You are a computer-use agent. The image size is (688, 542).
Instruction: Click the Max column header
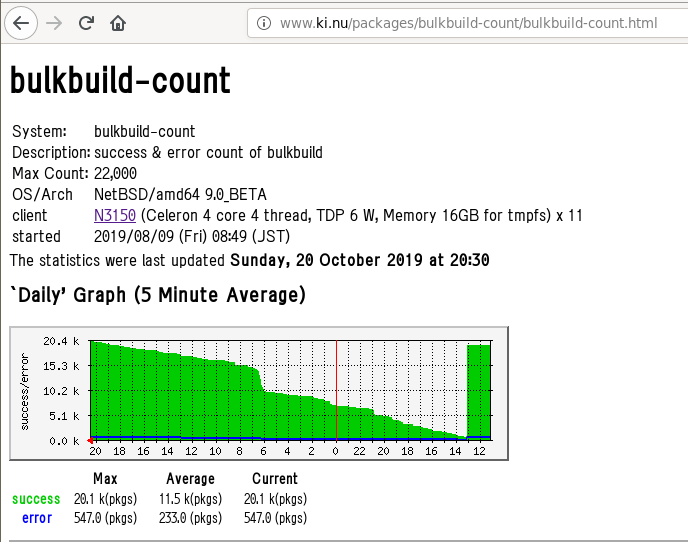click(105, 478)
